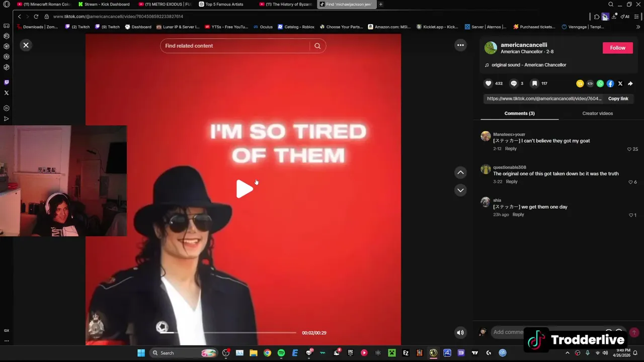This screenshot has width=644, height=362.
Task: Open browser downloads icon
Action: pos(614,17)
